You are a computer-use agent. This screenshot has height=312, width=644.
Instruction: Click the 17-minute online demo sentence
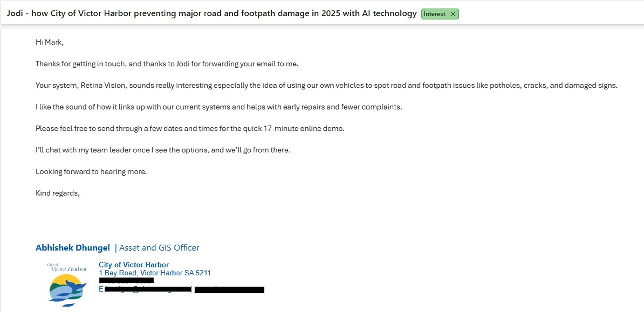tap(190, 128)
